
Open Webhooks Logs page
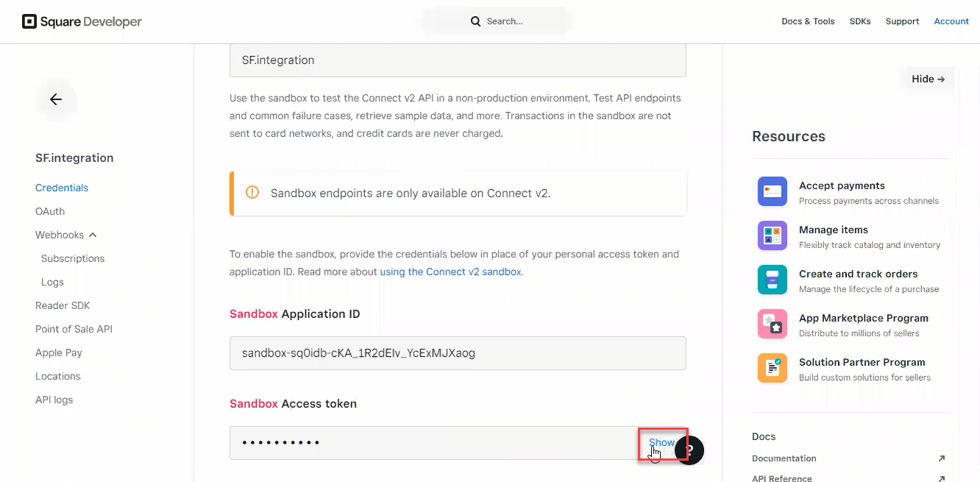tap(52, 282)
